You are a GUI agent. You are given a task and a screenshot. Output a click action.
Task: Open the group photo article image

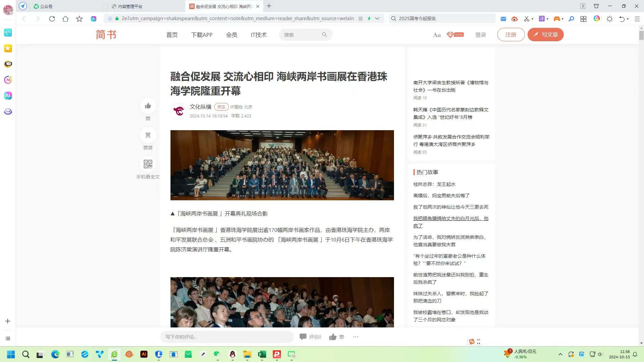point(282,165)
